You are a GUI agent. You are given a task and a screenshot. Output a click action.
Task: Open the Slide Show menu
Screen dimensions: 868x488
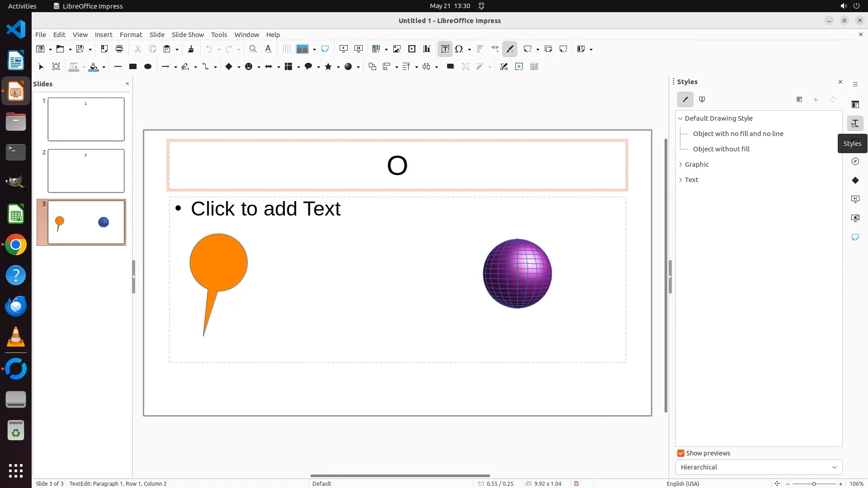[188, 35]
